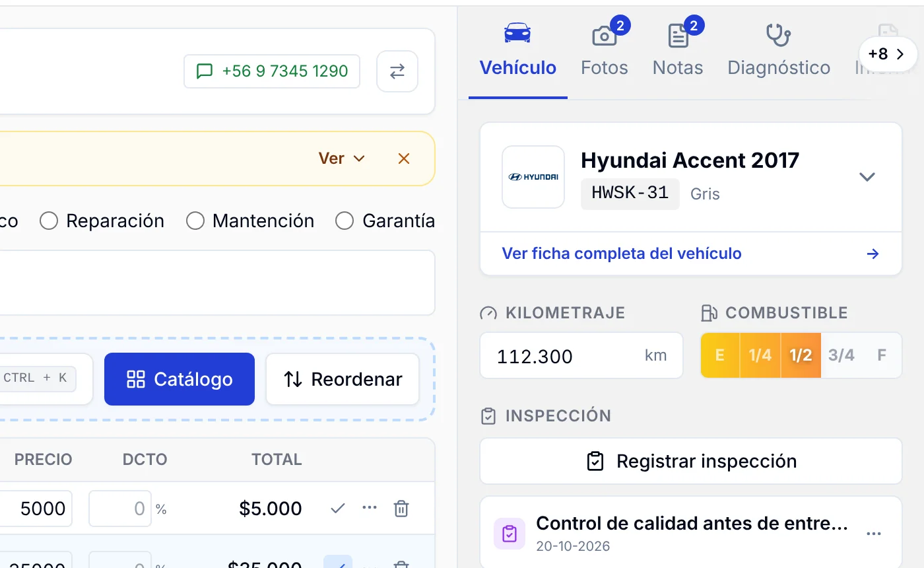
Task: Select the Reparación radio option
Action: pos(102,221)
